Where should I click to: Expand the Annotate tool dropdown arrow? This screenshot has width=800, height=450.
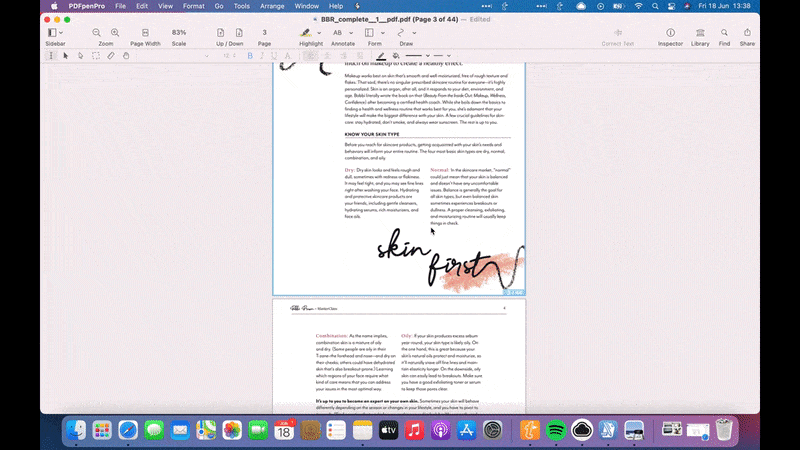point(351,33)
